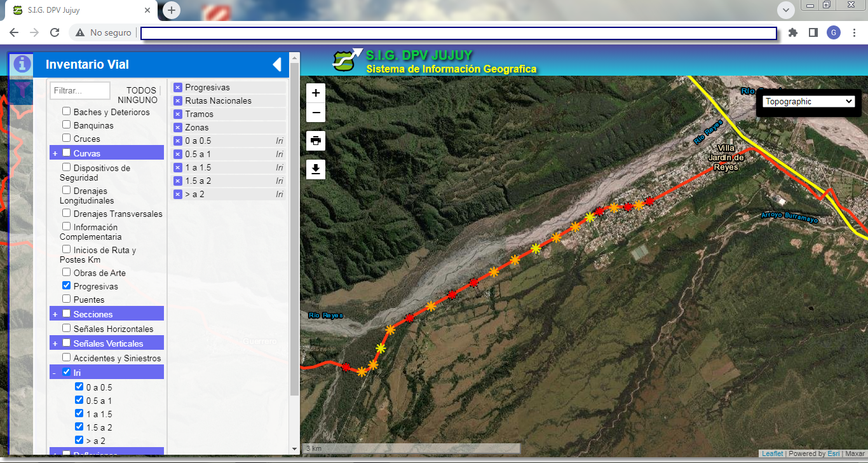The height and width of the screenshot is (463, 868).
Task: Open the Topographic basemap dropdown
Action: (x=808, y=101)
